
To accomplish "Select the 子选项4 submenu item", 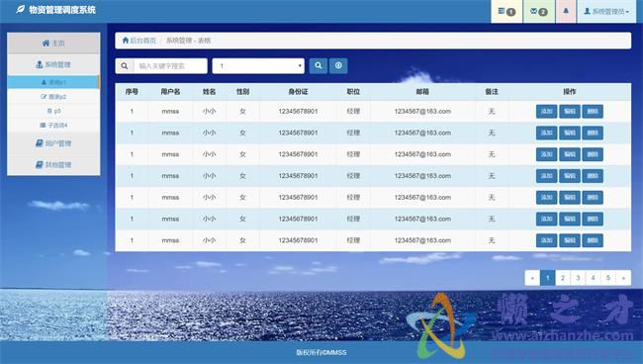I will coord(53,125).
